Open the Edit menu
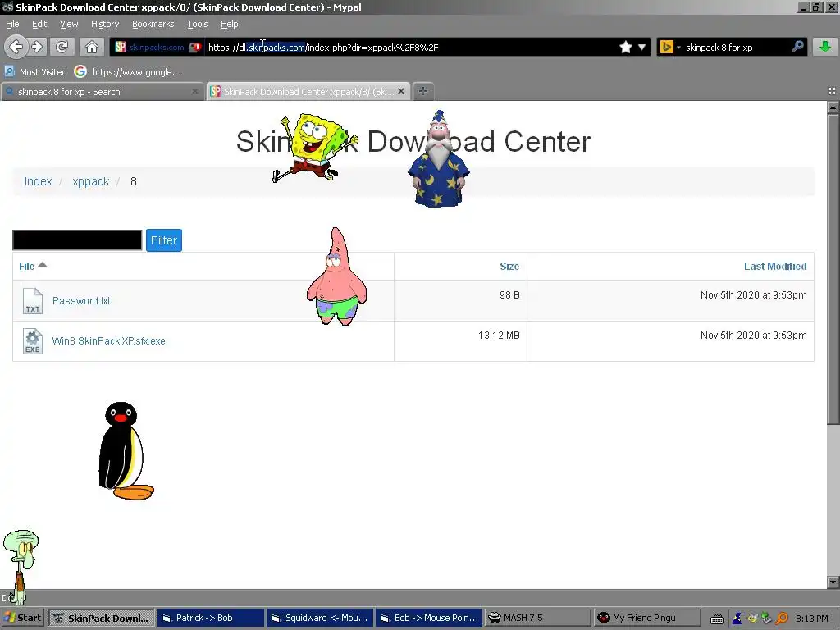 (x=39, y=24)
